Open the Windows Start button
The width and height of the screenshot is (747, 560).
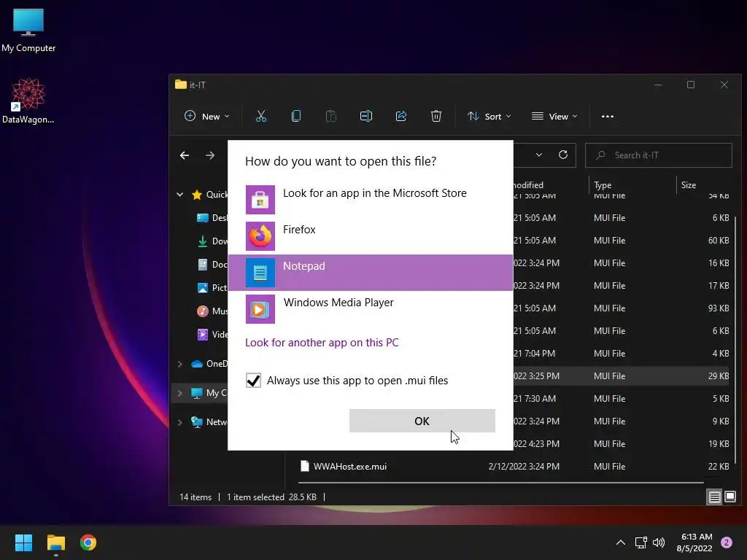(23, 542)
